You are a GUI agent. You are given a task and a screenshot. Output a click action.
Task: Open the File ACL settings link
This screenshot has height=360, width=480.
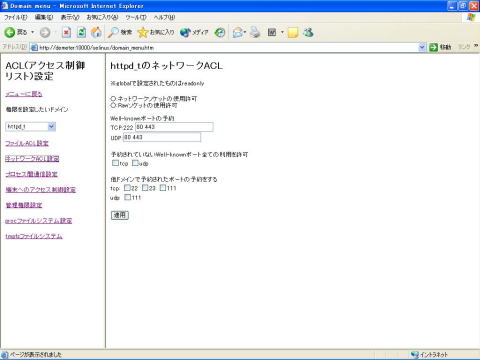click(27, 143)
